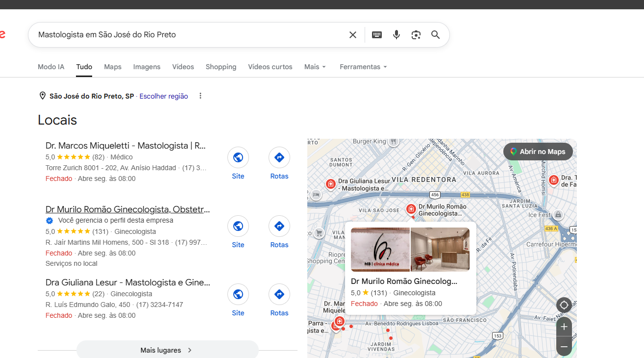Start voice search with the microphone icon
Viewport: 644px width, 358px height.
point(396,35)
